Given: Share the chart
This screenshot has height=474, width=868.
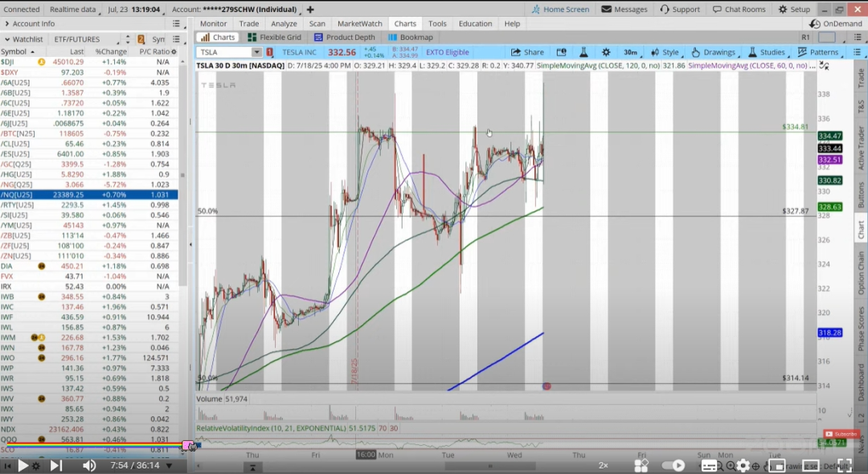Looking at the screenshot, I should click(527, 52).
